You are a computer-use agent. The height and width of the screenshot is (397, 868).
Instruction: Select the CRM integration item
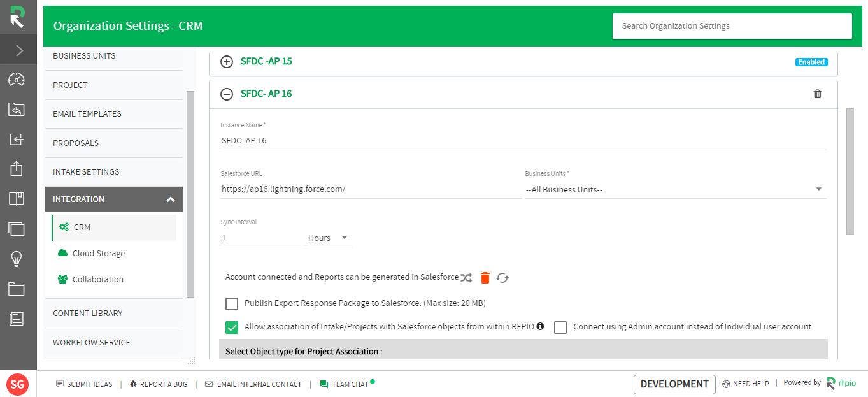pos(114,227)
